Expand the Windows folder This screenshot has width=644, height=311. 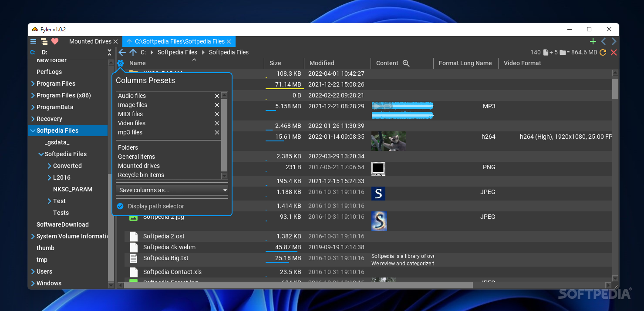click(33, 283)
